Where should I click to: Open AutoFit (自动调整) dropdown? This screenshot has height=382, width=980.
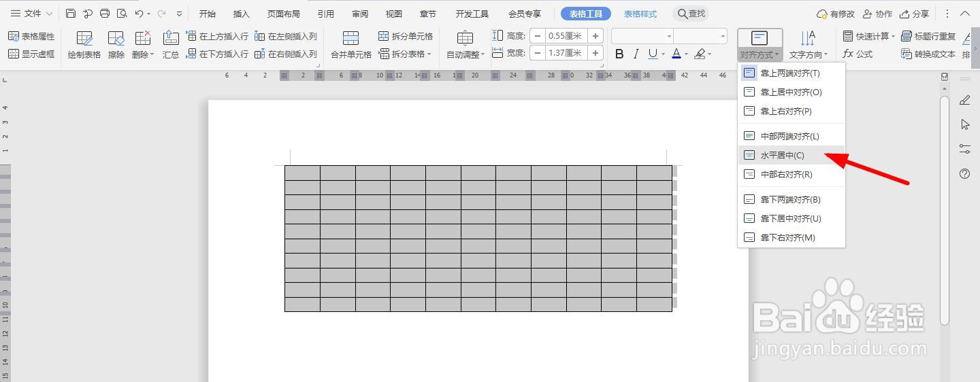tap(466, 46)
